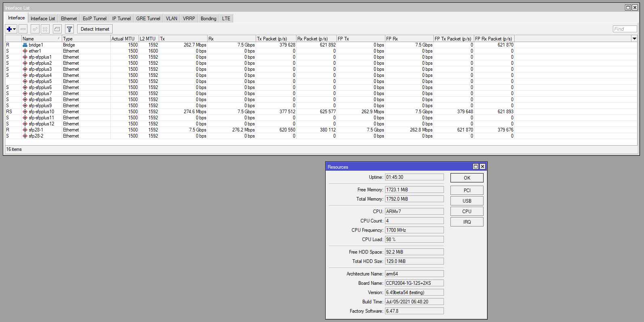Sort by Rx column header

pyautogui.click(x=232, y=39)
